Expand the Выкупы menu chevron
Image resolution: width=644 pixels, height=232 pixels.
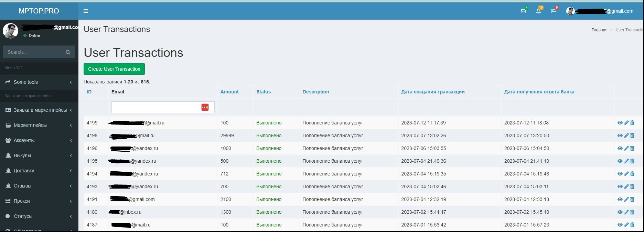pyautogui.click(x=71, y=155)
